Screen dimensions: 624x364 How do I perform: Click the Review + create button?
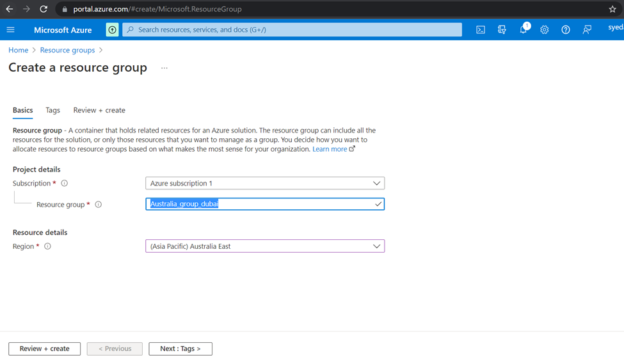tap(44, 349)
